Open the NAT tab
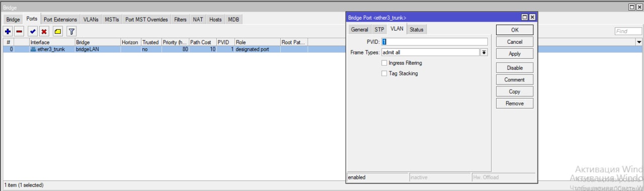This screenshot has height=191, width=644. [x=198, y=20]
